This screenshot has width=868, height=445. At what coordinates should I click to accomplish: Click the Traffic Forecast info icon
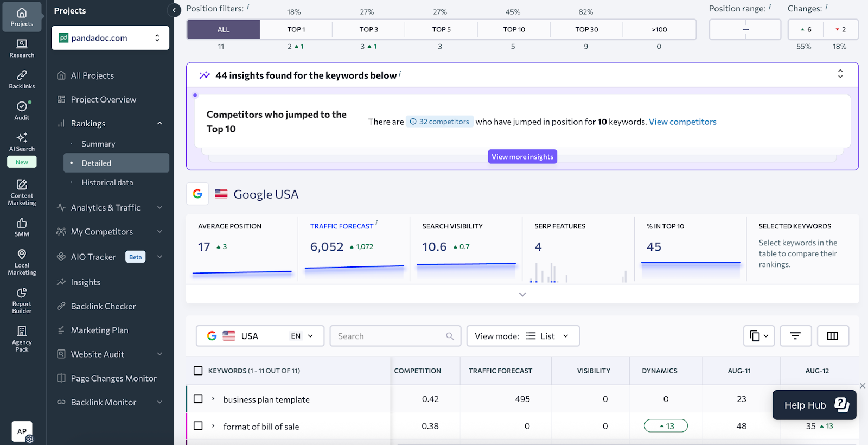[376, 223]
